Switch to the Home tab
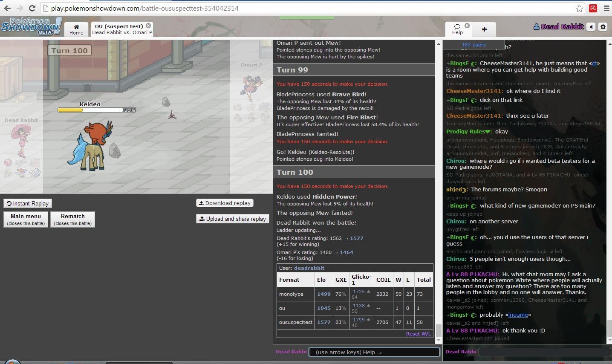Viewport: 612px width, 364px height. tap(76, 29)
